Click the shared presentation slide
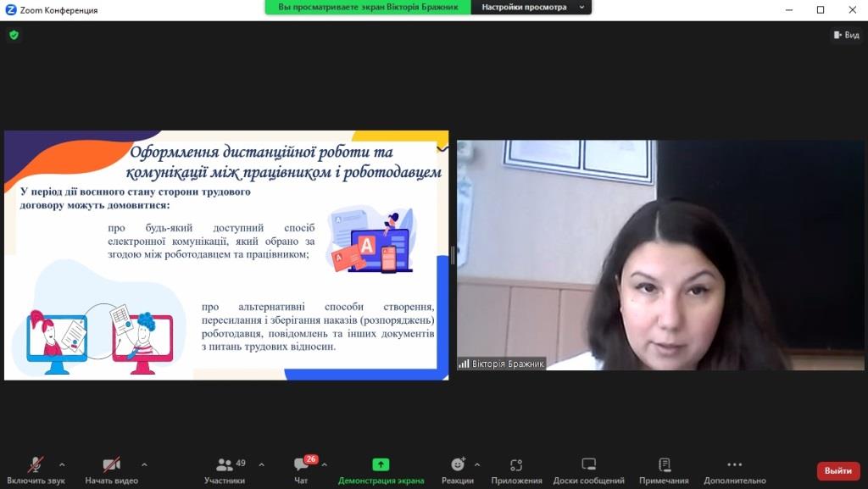 226,255
